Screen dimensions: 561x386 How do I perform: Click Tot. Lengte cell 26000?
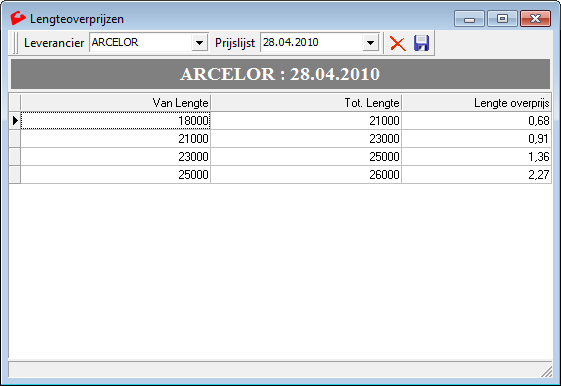tap(306, 175)
